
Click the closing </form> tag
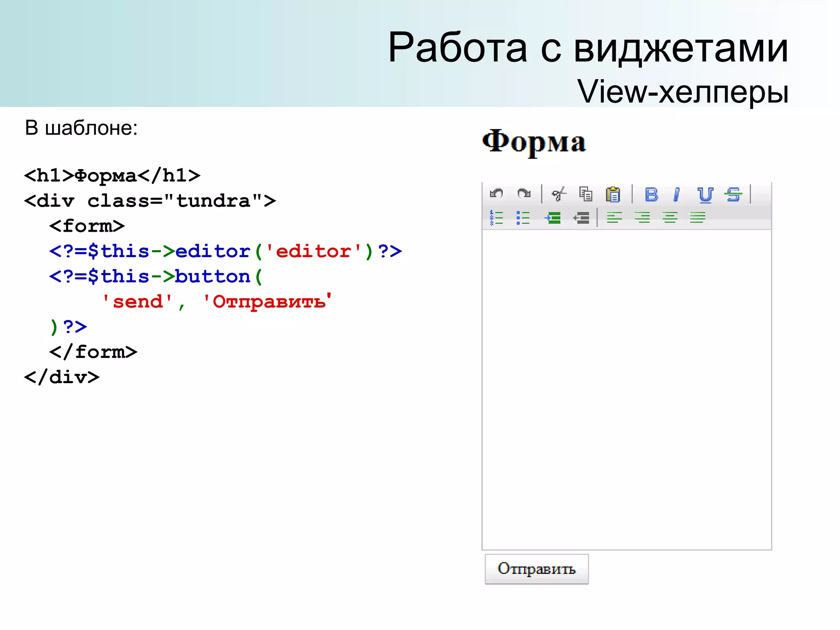coord(93,352)
